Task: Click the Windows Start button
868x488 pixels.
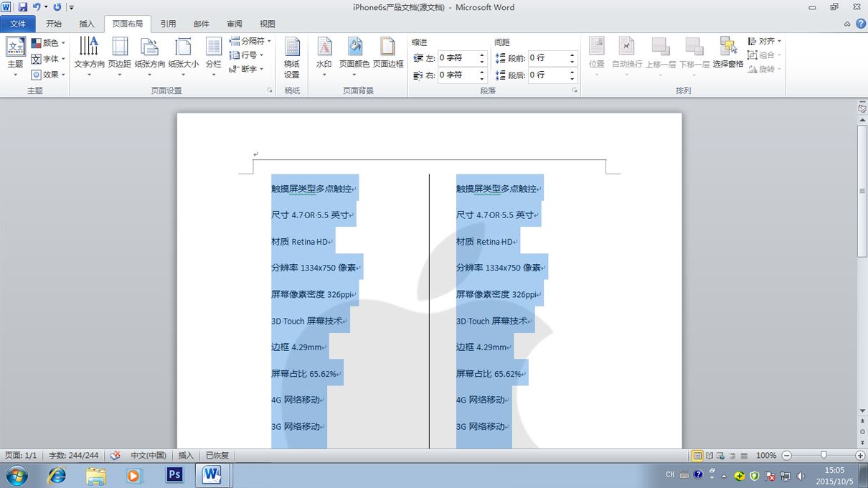Action: pyautogui.click(x=16, y=475)
